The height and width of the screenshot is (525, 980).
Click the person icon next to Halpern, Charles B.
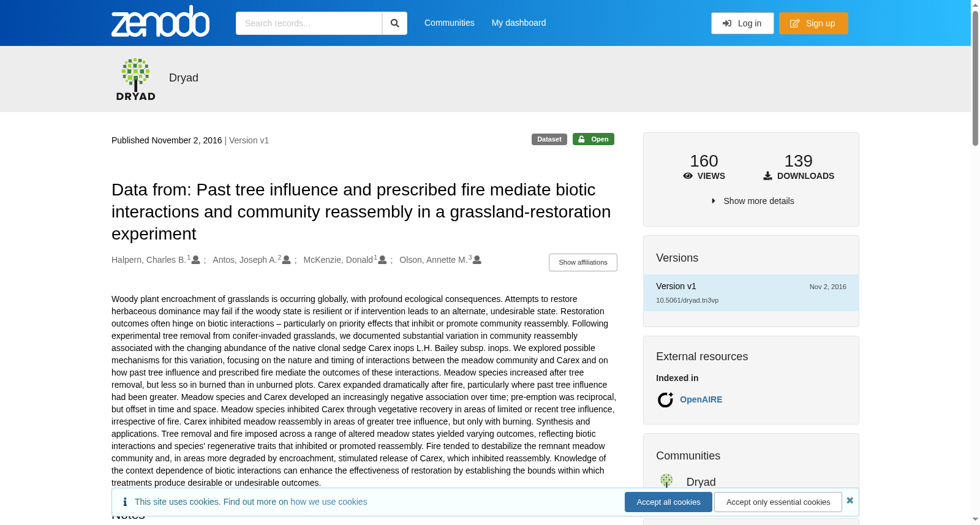coord(196,260)
